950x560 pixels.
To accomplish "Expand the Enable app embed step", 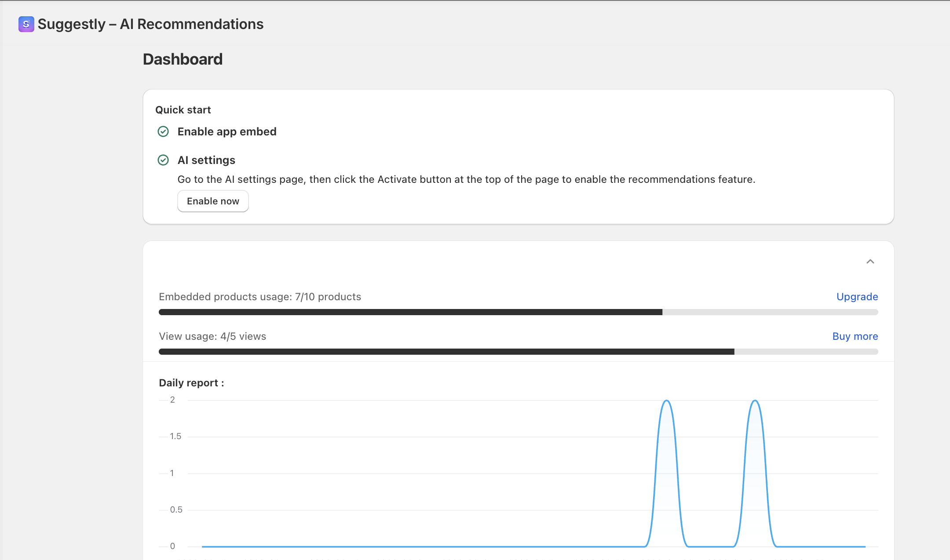I will (x=227, y=131).
